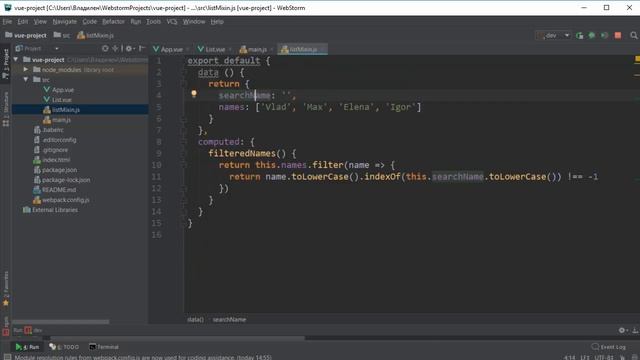
Task: Click the scroll-from-source target icon in Project panel
Action: click(105, 49)
